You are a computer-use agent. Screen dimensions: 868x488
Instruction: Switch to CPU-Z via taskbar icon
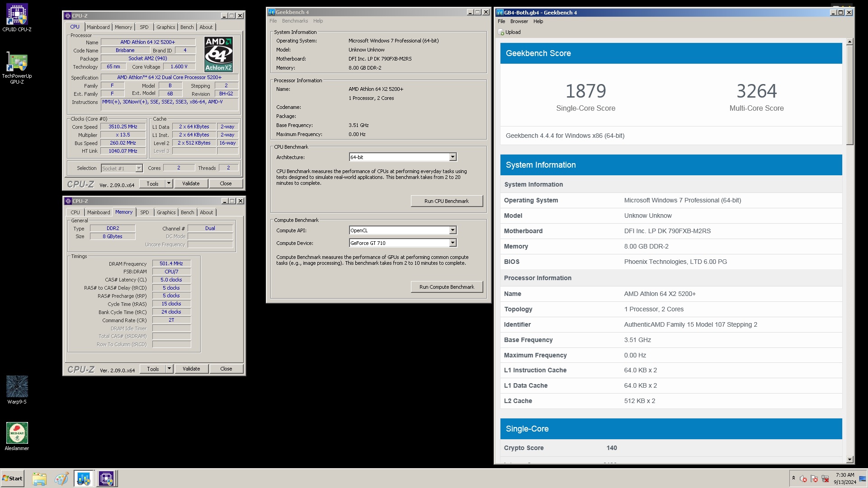tap(106, 479)
